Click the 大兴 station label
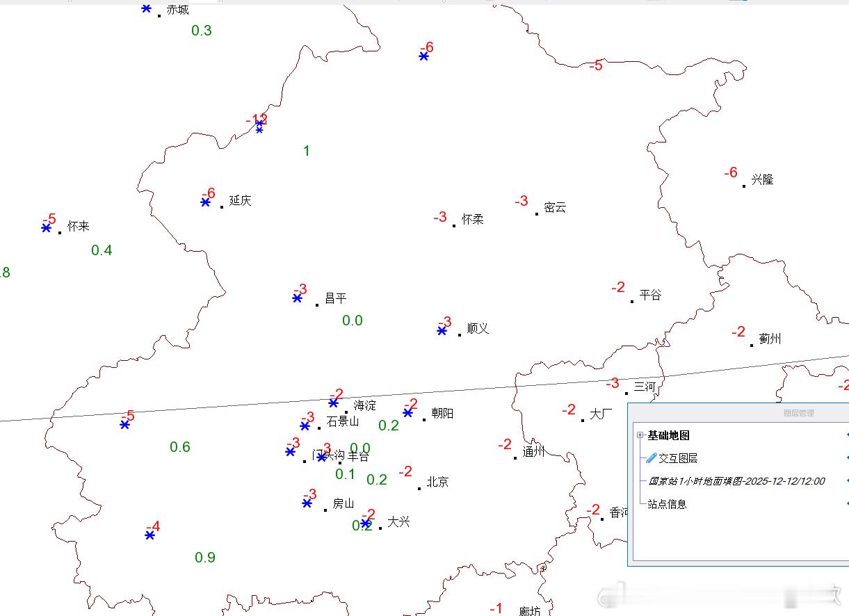Viewport: 849px width, 616px height. tap(398, 521)
